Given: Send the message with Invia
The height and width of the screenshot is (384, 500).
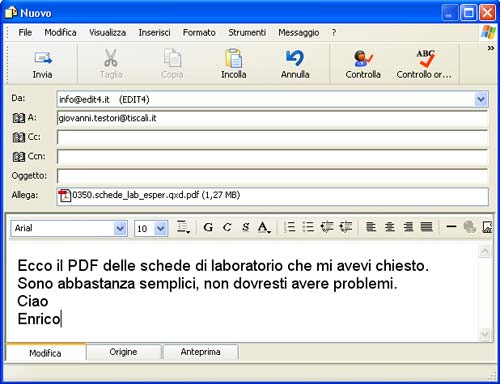Looking at the screenshot, I should coord(43,64).
